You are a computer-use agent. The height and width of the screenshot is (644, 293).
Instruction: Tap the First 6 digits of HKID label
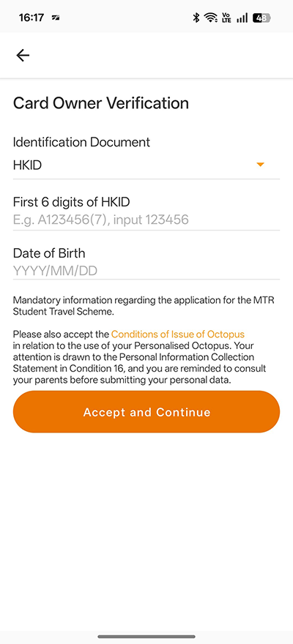tap(72, 202)
